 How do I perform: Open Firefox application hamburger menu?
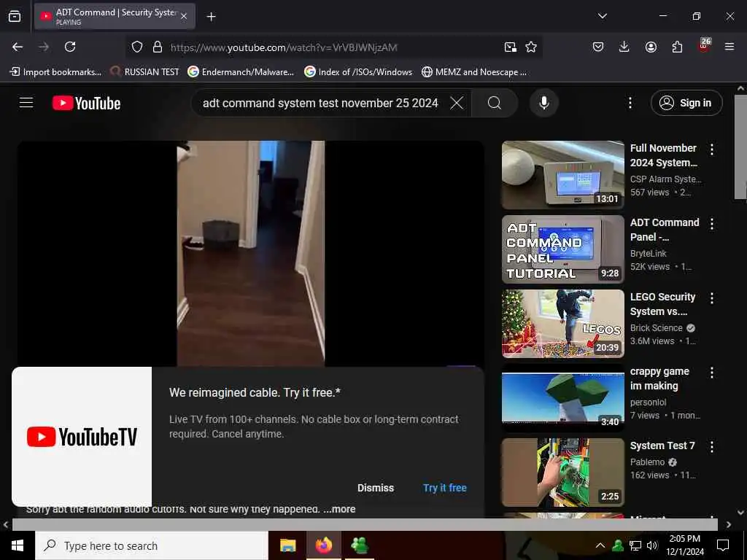point(729,47)
